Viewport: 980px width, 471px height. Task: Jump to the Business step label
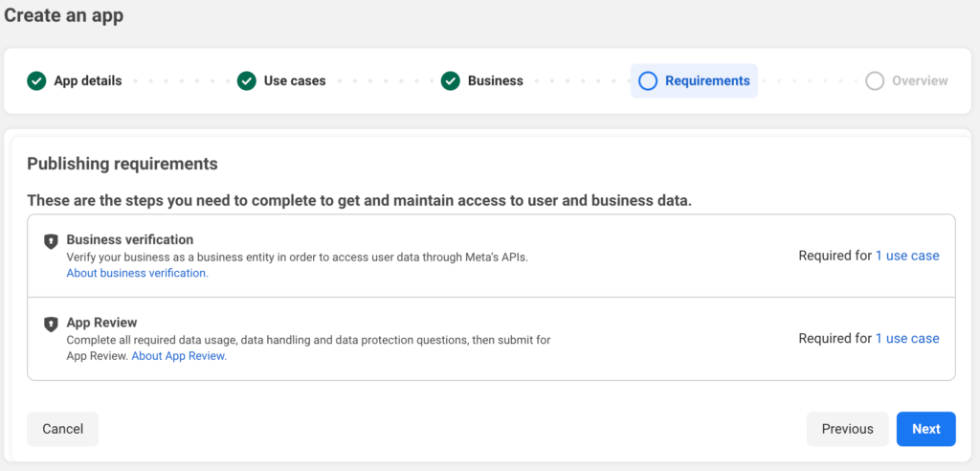495,81
